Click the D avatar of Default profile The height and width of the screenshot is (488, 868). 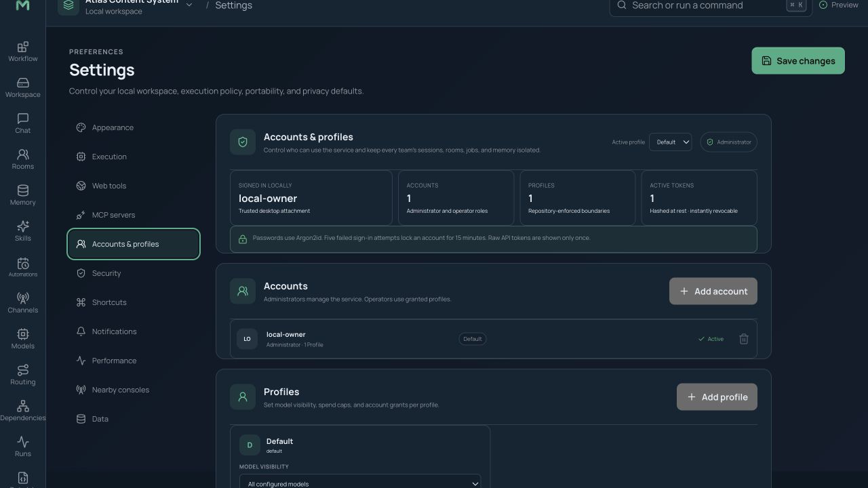tap(250, 445)
